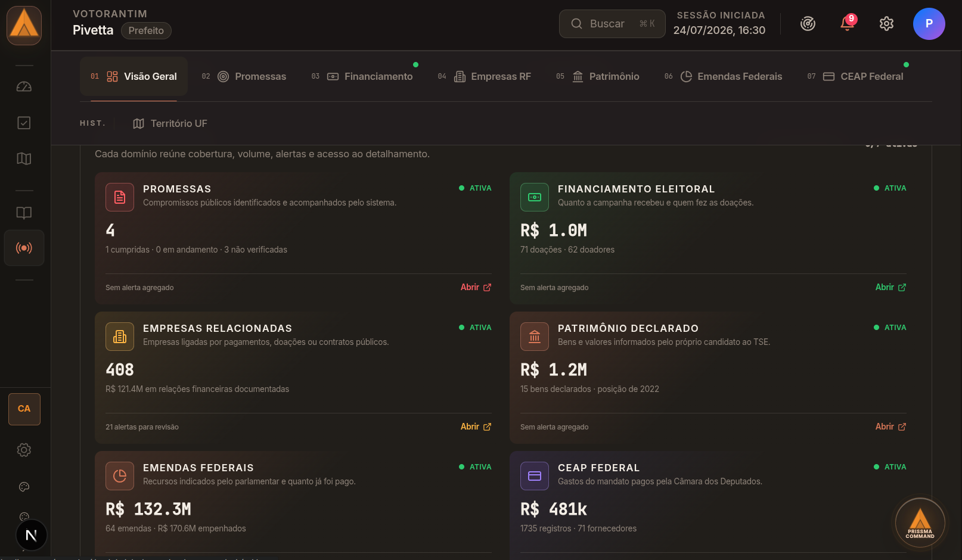Click '15 bens declarados · posição de 2022'

click(589, 389)
